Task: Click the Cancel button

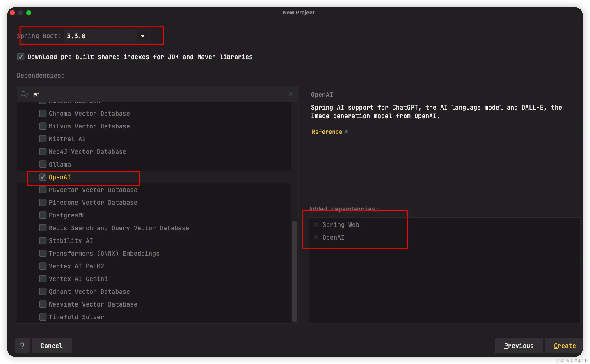Action: pos(51,346)
